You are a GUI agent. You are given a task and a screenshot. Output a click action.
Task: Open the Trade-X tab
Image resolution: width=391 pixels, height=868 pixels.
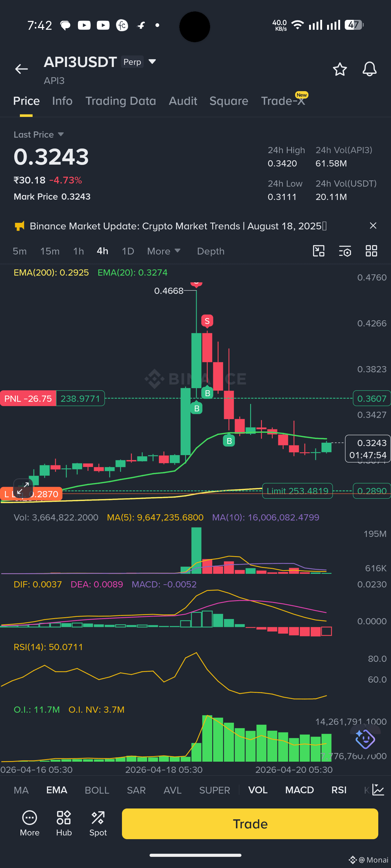point(283,101)
